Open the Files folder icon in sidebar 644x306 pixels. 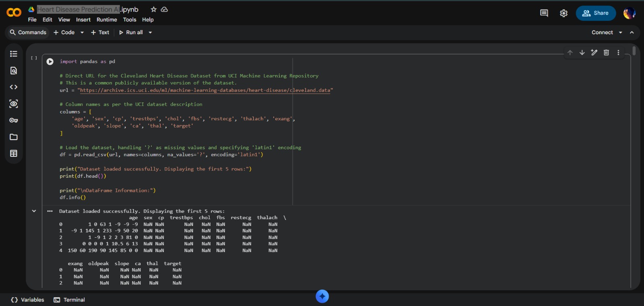pos(14,137)
